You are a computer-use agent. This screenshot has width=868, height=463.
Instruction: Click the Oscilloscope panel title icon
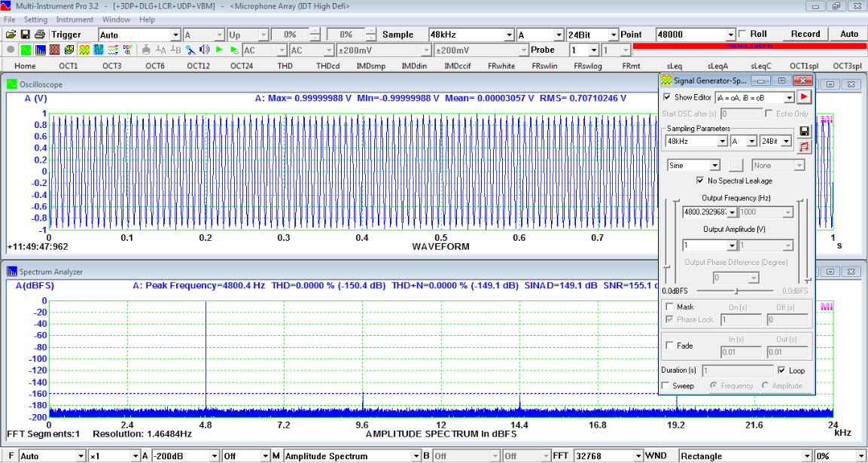[x=12, y=85]
